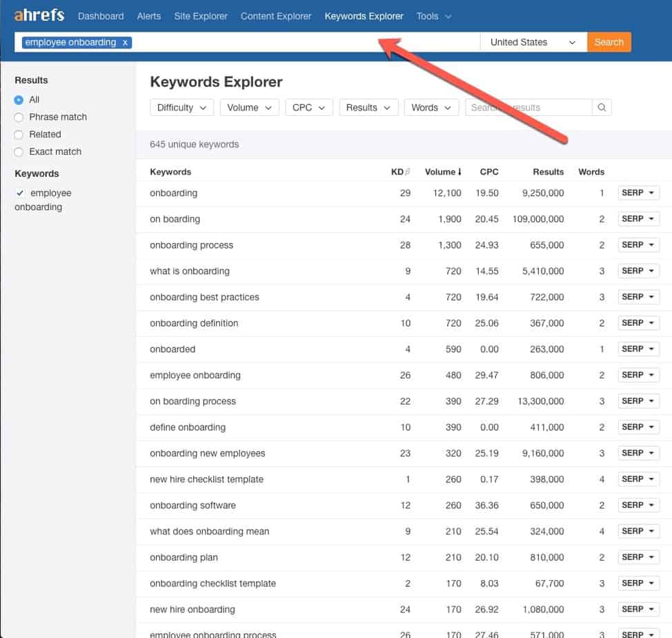Open the United States country selector
Image resolution: width=672 pixels, height=638 pixels.
531,42
